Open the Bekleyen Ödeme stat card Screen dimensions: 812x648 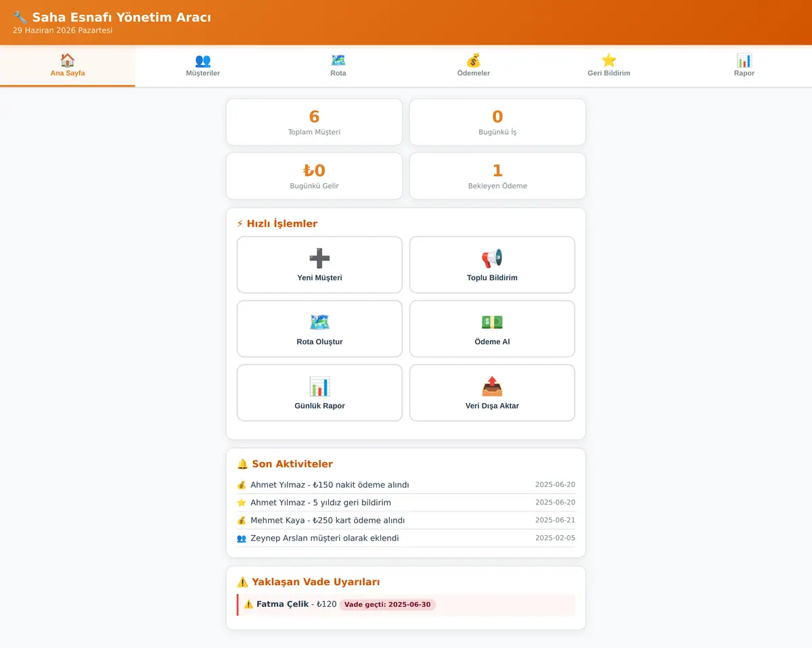[497, 176]
